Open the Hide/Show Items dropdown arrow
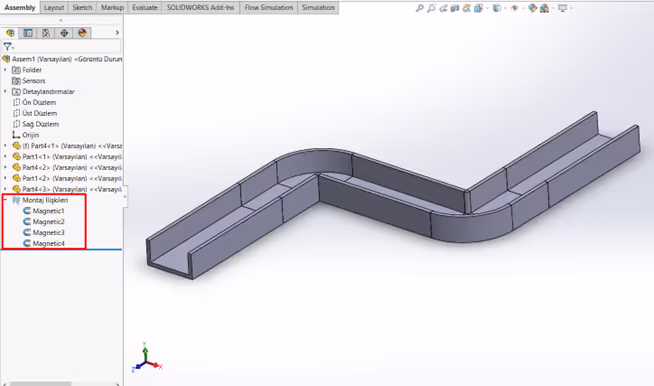Image resolution: width=654 pixels, height=386 pixels. (523, 8)
